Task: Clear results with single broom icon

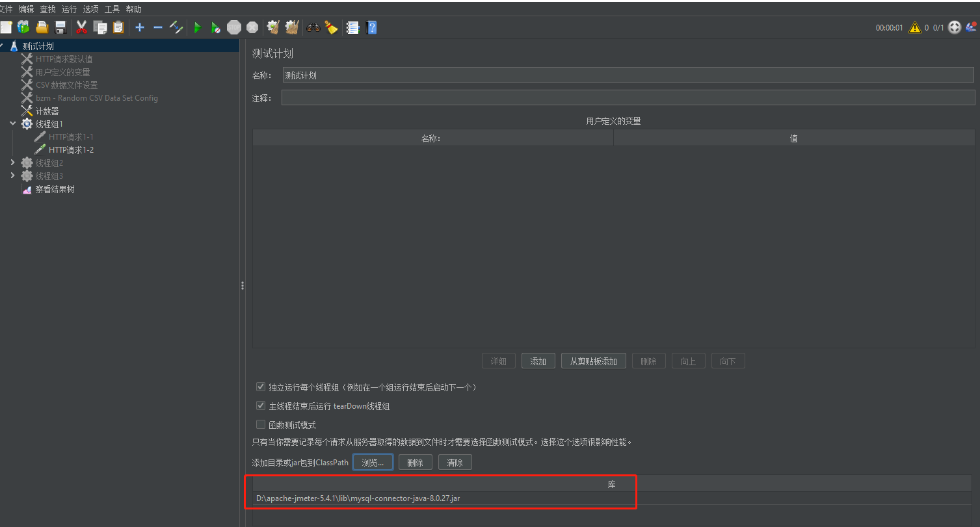Action: coord(273,27)
